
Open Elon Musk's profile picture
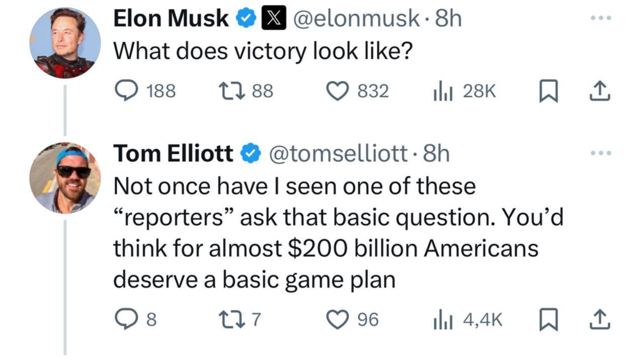65,43
